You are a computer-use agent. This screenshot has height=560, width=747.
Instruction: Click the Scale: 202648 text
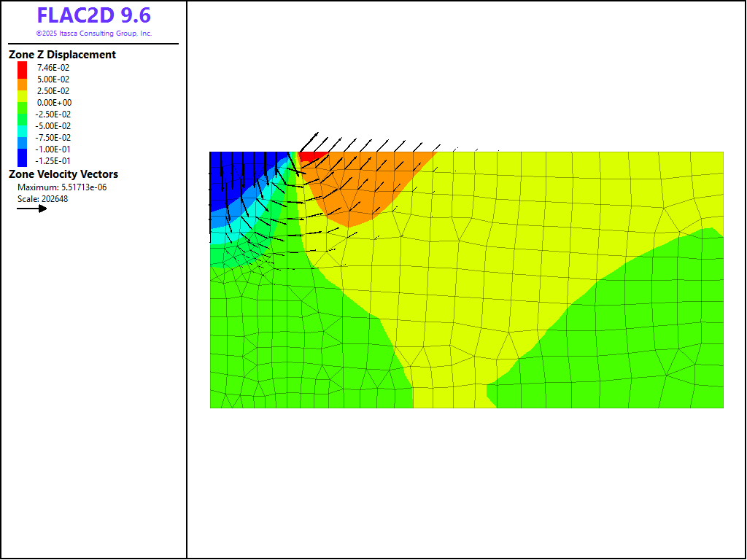[x=43, y=199]
